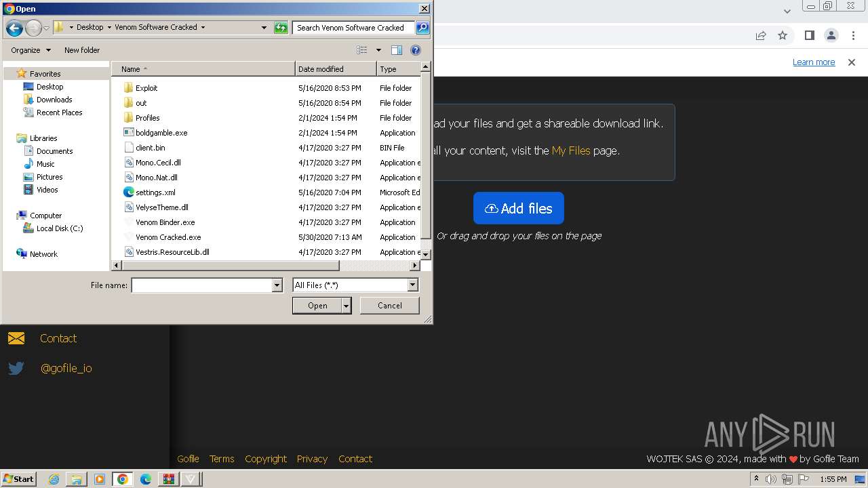Expand the Desktop breadcrumb arrow
Image resolution: width=868 pixels, height=488 pixels.
coord(108,28)
